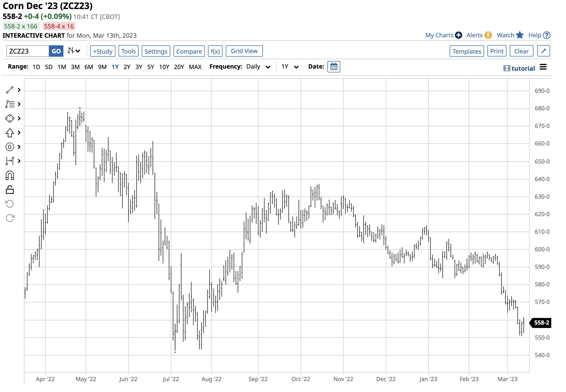566x392 pixels.
Task: Switch range to 5Y
Action: coord(151,67)
